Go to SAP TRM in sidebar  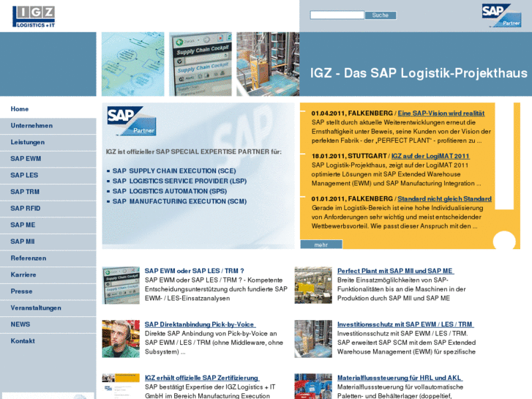click(x=48, y=192)
